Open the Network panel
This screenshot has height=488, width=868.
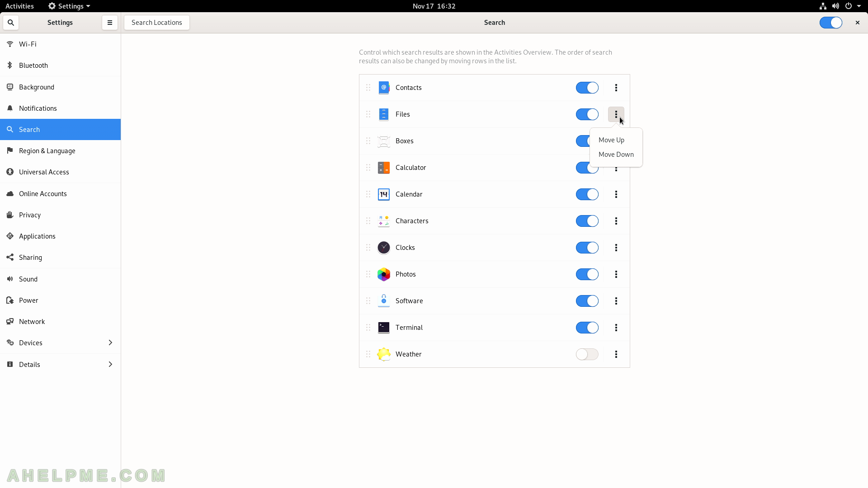click(61, 322)
